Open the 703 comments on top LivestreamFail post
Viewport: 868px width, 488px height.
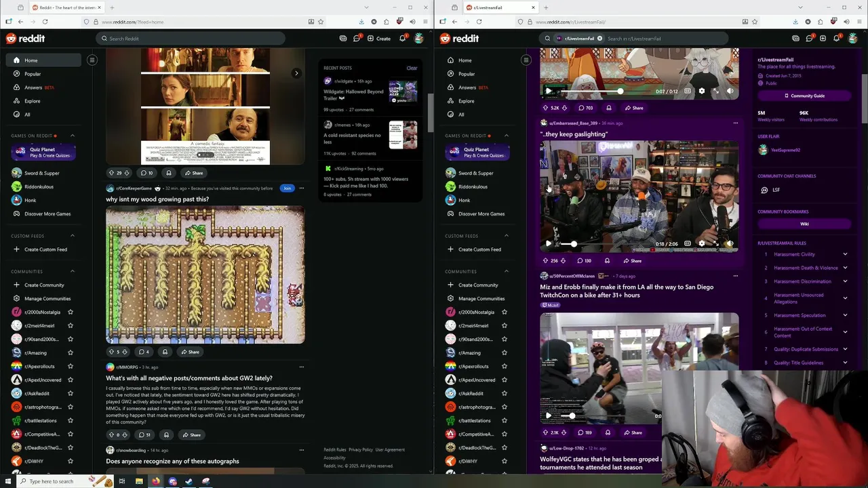tap(585, 108)
